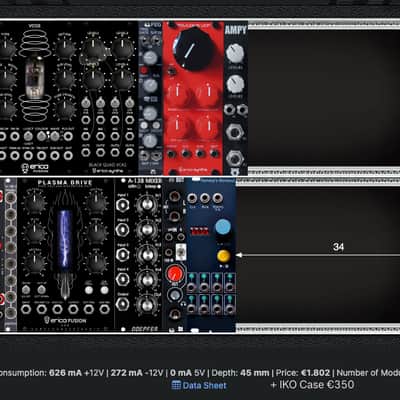Click the Depth: 45 mm value
Viewport: 400px width, 400px height.
tap(240, 373)
